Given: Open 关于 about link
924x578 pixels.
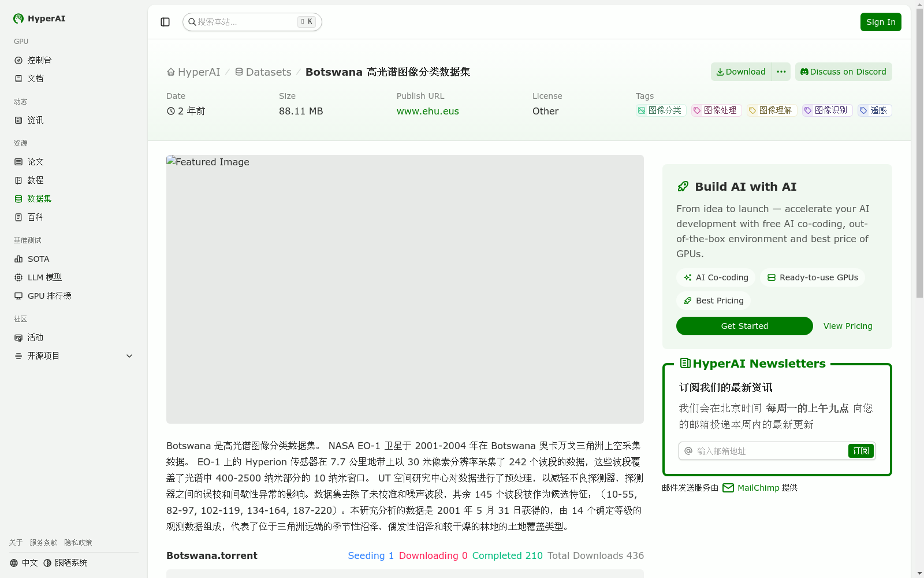Looking at the screenshot, I should 16,543.
